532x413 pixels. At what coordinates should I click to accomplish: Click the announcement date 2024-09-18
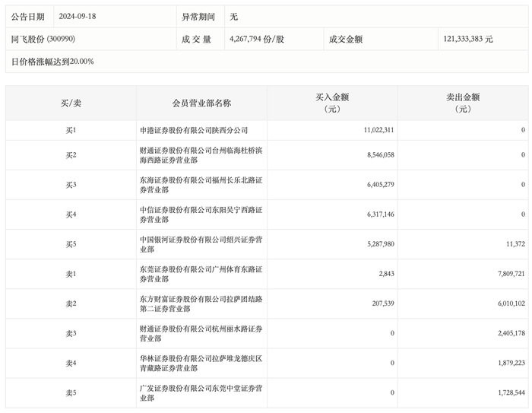click(x=78, y=16)
